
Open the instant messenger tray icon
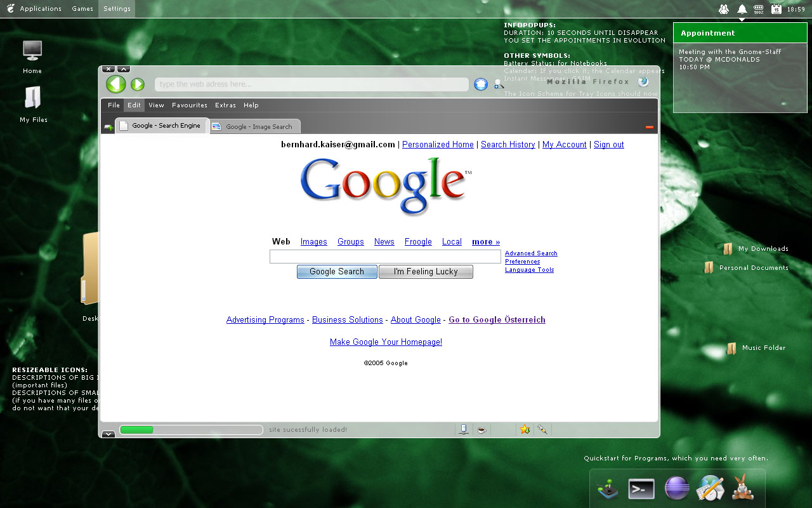pos(724,9)
